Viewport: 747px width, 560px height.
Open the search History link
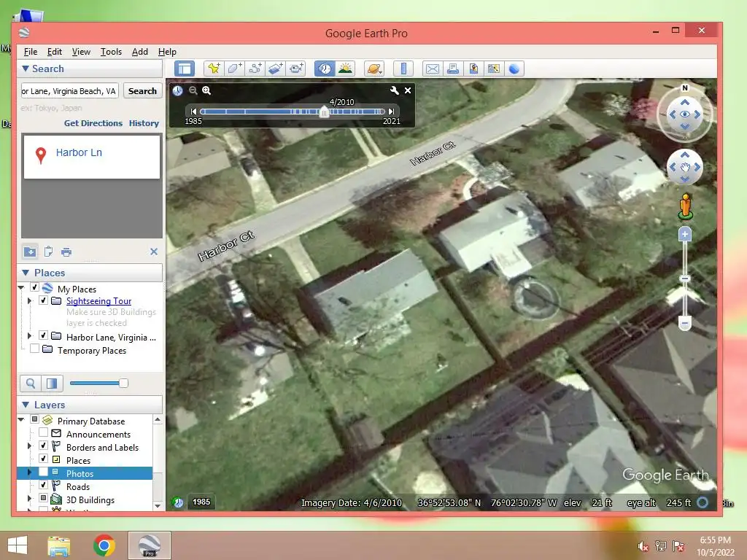(x=144, y=123)
